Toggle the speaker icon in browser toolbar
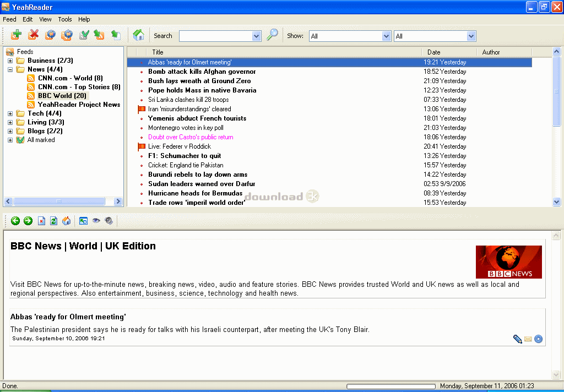Screen dimensions: 564x392 (x=109, y=221)
